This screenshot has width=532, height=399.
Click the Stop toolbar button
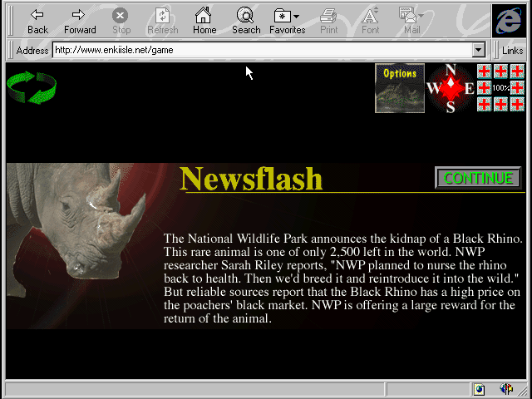[121, 22]
